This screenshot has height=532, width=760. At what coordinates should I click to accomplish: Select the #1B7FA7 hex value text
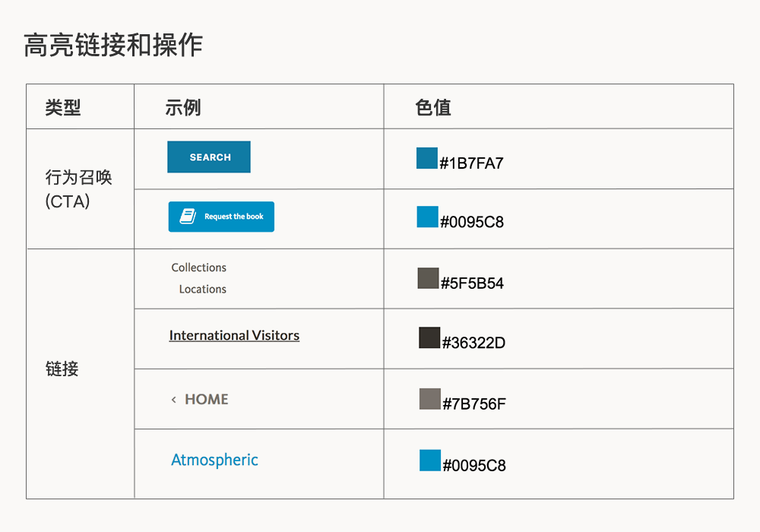[x=471, y=163]
